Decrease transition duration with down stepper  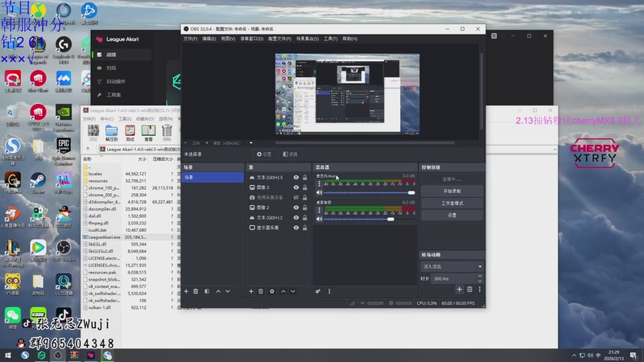point(479,281)
